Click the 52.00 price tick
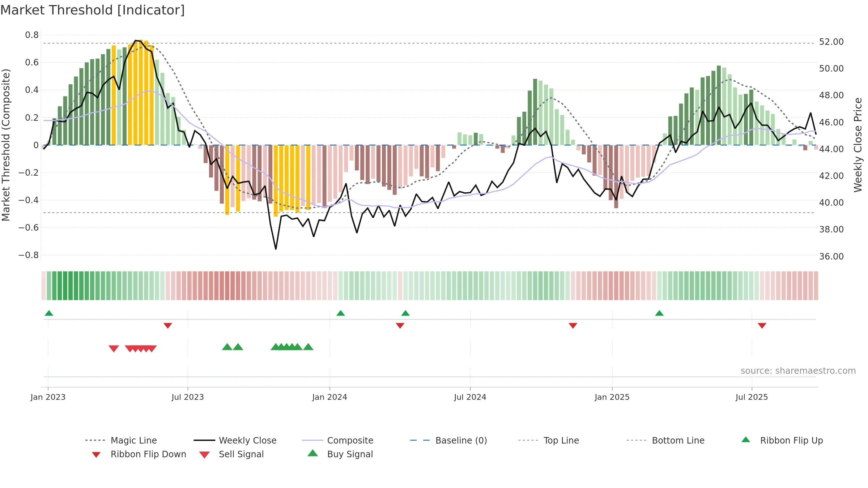 click(x=831, y=42)
